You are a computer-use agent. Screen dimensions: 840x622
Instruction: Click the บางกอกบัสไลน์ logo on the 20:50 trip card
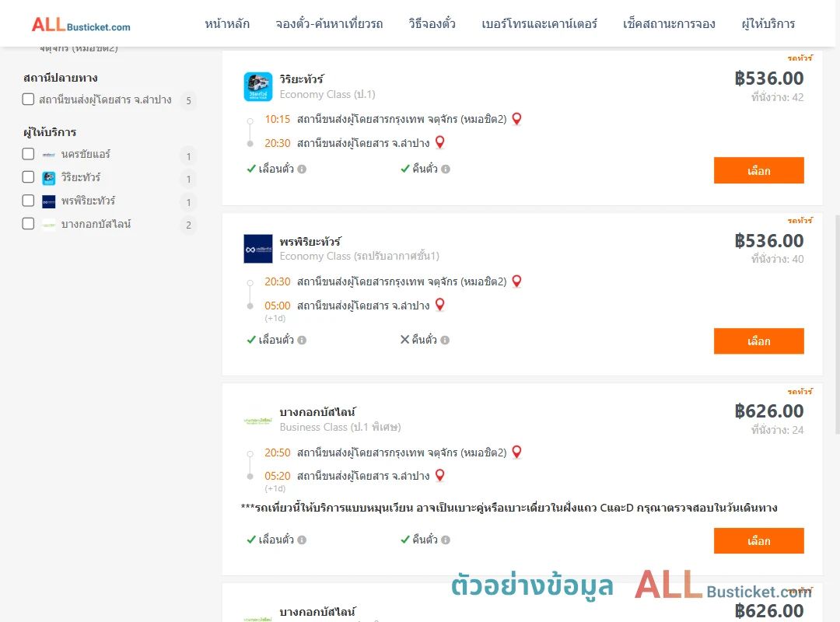coord(257,421)
